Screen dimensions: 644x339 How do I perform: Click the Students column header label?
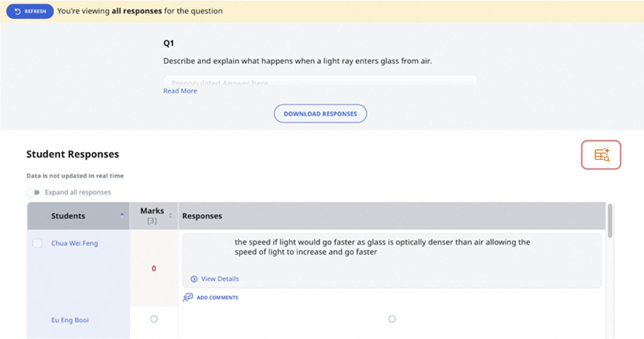click(68, 216)
